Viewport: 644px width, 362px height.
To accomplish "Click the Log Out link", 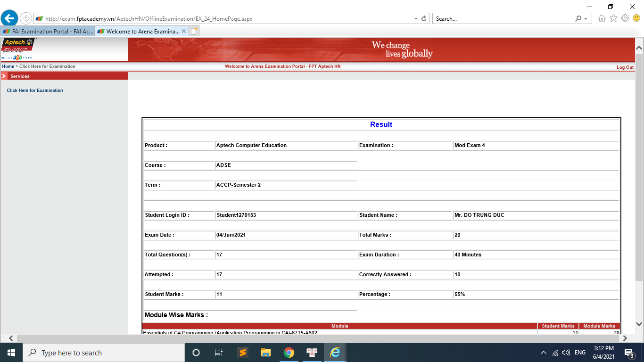I will point(625,67).
